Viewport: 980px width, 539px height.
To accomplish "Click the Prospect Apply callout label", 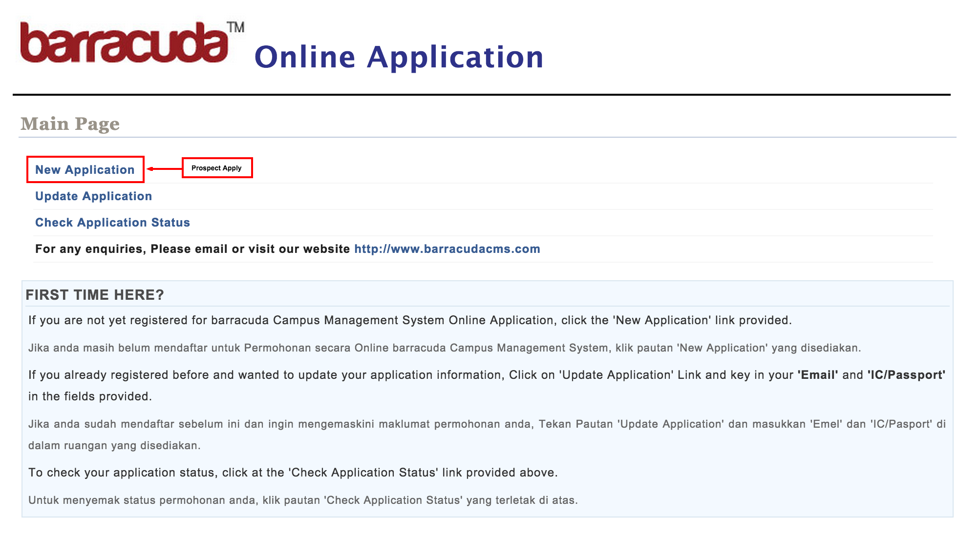I will [217, 168].
